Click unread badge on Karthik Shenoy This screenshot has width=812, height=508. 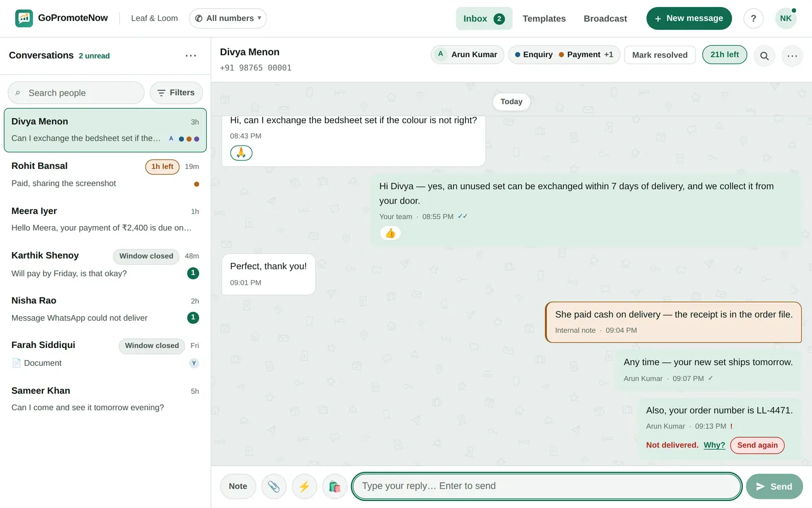point(193,273)
